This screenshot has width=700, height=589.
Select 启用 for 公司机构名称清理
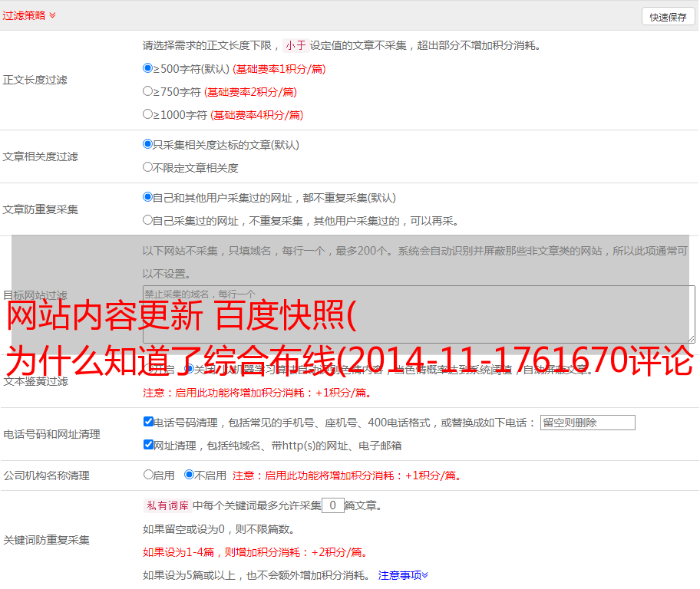click(148, 475)
